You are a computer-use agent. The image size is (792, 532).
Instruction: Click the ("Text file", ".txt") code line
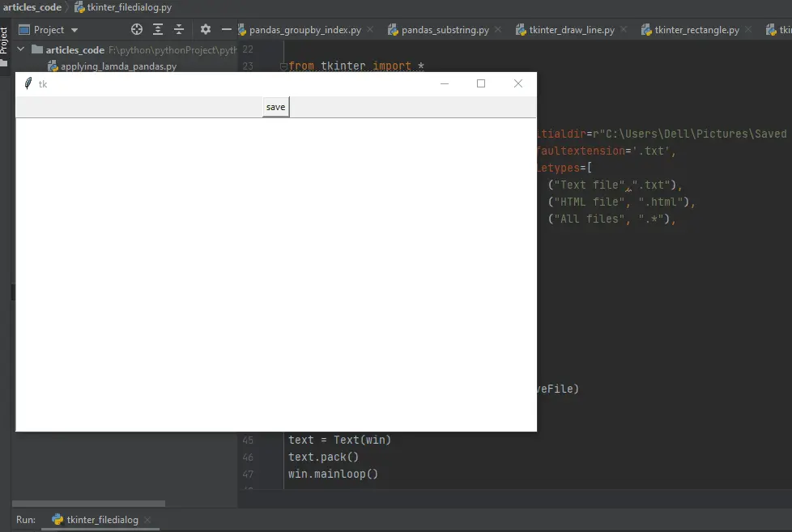(x=615, y=185)
